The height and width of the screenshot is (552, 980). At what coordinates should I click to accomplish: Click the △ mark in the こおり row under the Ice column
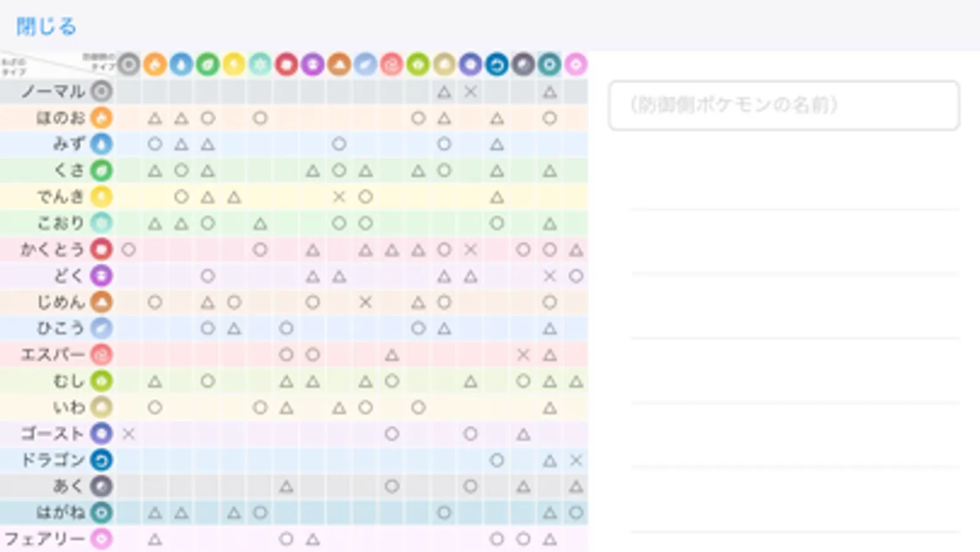(x=260, y=224)
